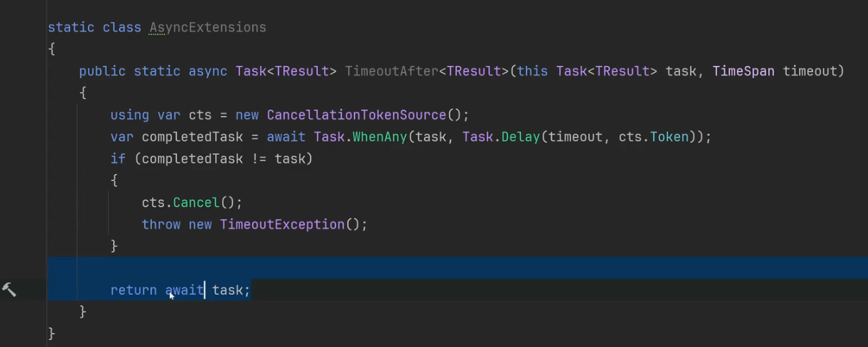Click the return keyword on highlighted line
868x347 pixels.
point(133,290)
